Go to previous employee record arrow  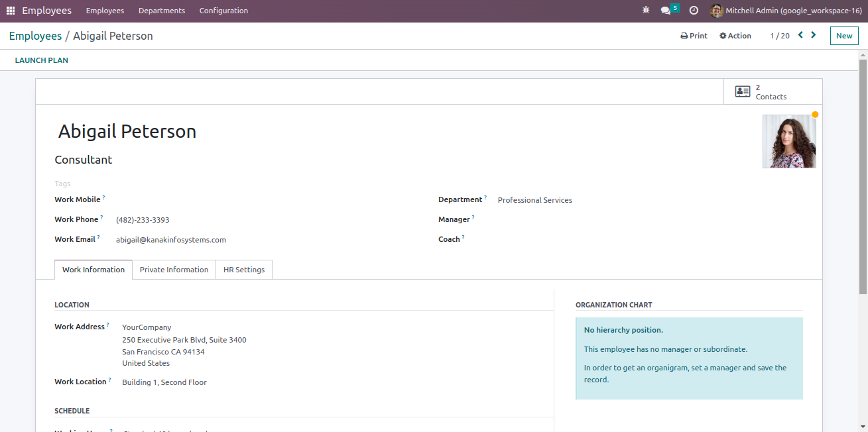click(x=800, y=35)
